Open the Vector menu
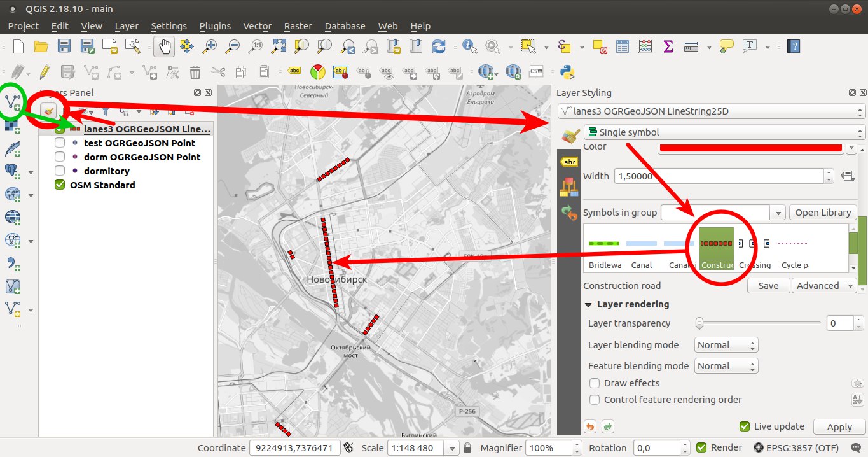Screen dimensions: 868x457 point(257,26)
